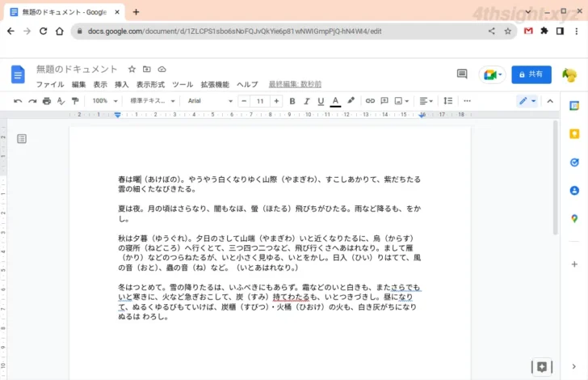Open the Google account avatar

(x=569, y=74)
